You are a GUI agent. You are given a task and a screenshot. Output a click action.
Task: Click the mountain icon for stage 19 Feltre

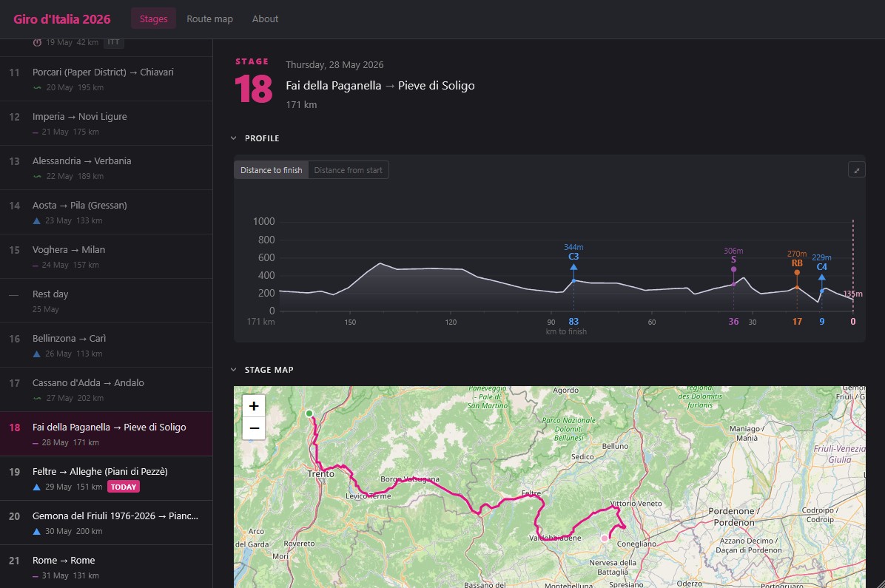[x=37, y=487]
